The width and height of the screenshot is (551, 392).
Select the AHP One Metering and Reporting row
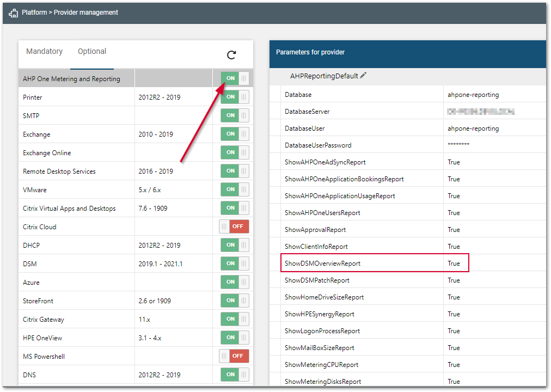click(136, 78)
